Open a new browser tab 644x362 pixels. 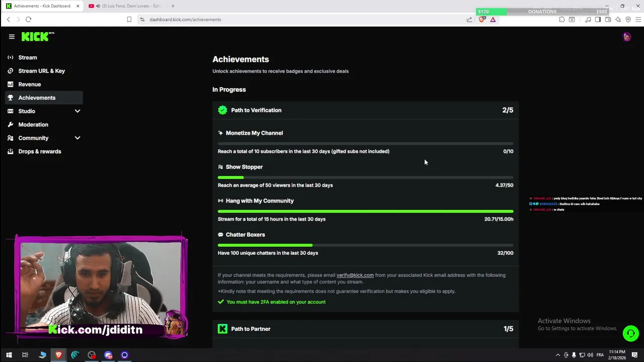click(173, 6)
